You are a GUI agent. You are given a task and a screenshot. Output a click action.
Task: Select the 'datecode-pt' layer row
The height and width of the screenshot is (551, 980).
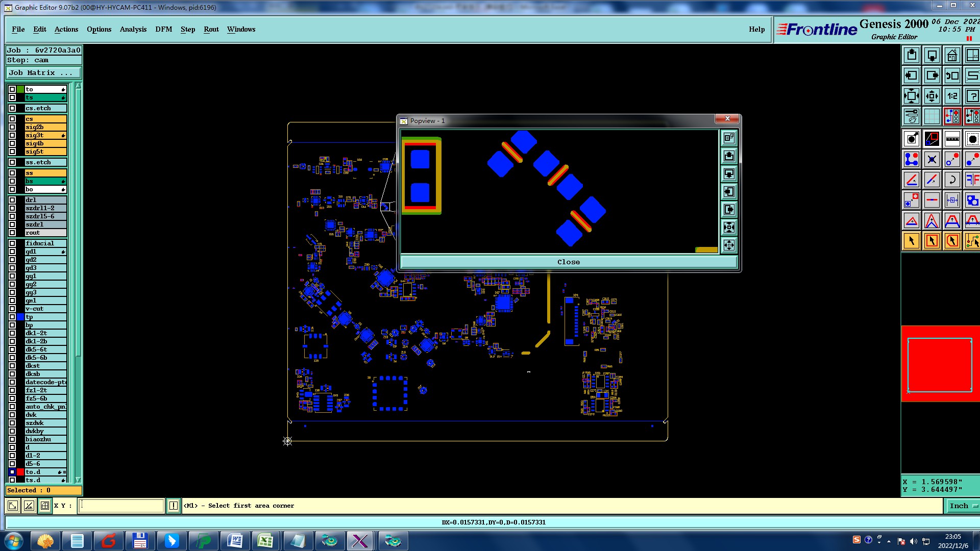(x=46, y=382)
